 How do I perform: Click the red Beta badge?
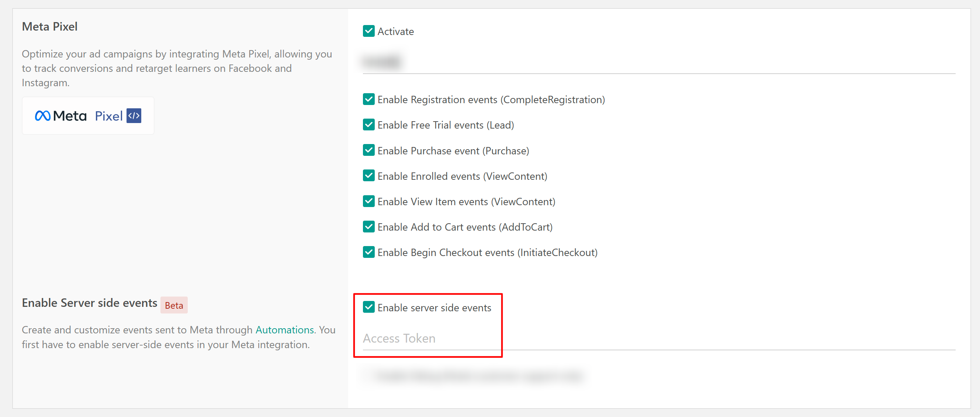[174, 305]
